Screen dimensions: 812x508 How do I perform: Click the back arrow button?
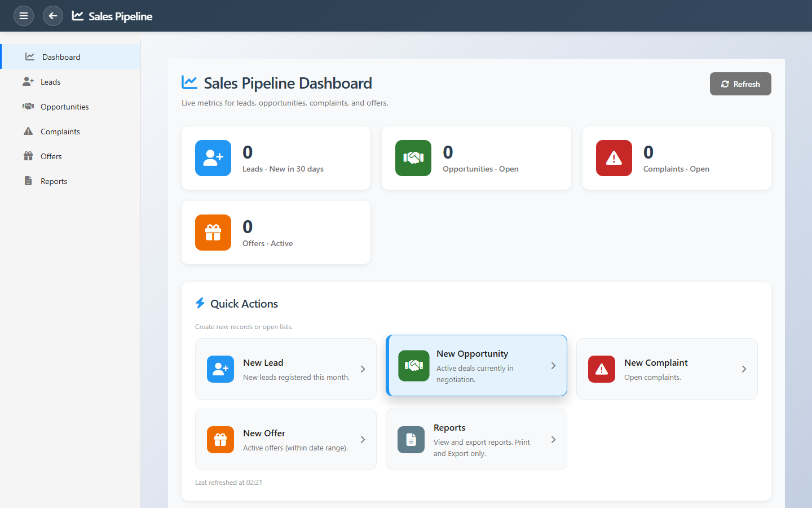[x=53, y=16]
